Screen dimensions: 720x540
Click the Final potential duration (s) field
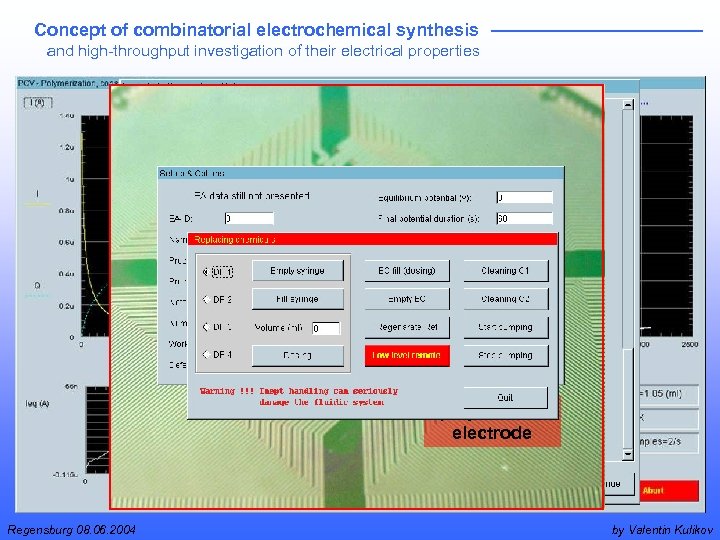point(524,219)
